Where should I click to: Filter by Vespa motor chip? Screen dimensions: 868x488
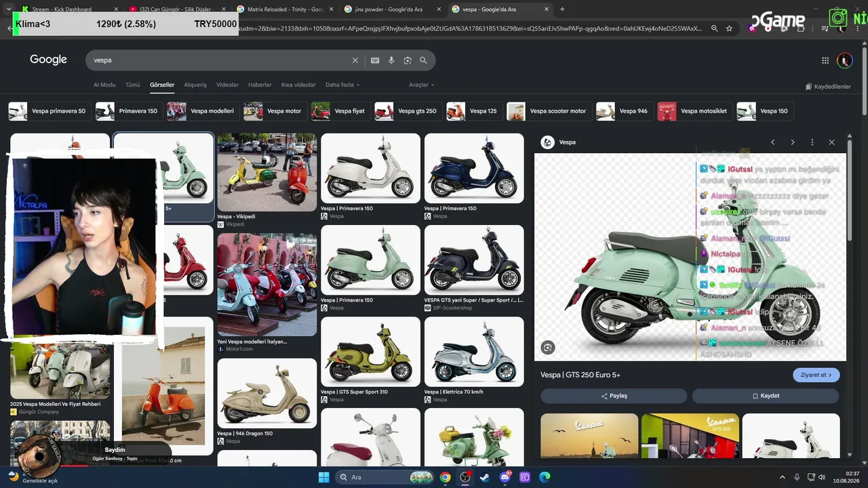pos(274,111)
